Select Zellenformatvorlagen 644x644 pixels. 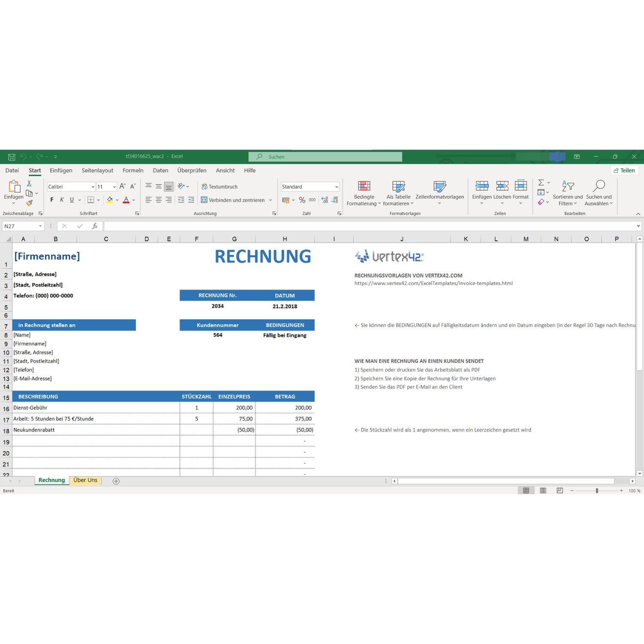(439, 191)
